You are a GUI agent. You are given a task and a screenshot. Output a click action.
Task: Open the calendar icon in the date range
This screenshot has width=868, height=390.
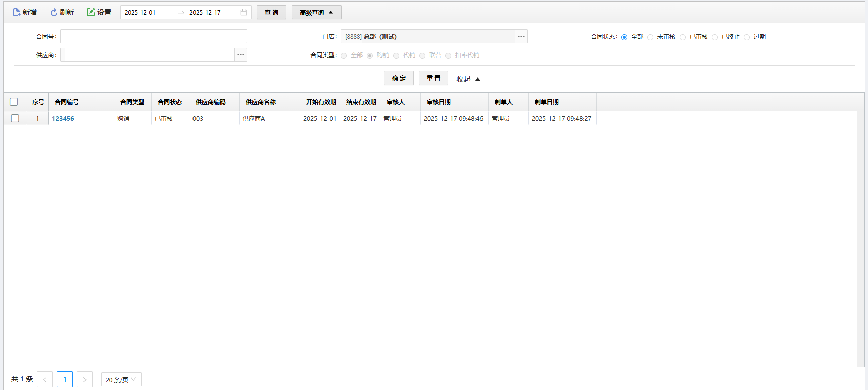(244, 12)
